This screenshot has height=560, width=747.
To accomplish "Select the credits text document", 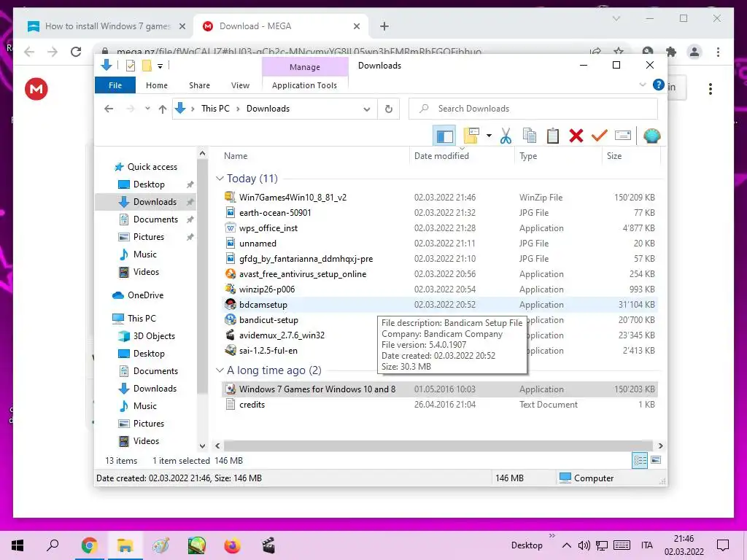I will pyautogui.click(x=440, y=404).
